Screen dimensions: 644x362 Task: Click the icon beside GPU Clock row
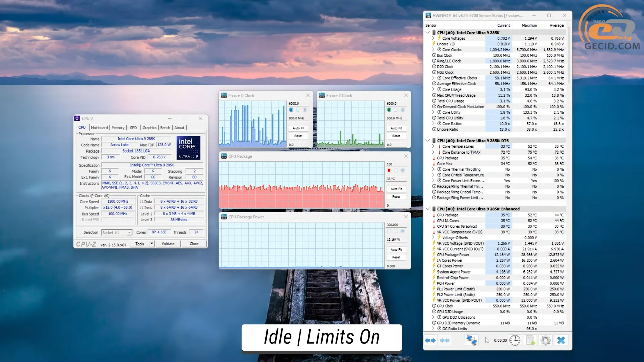point(434,306)
